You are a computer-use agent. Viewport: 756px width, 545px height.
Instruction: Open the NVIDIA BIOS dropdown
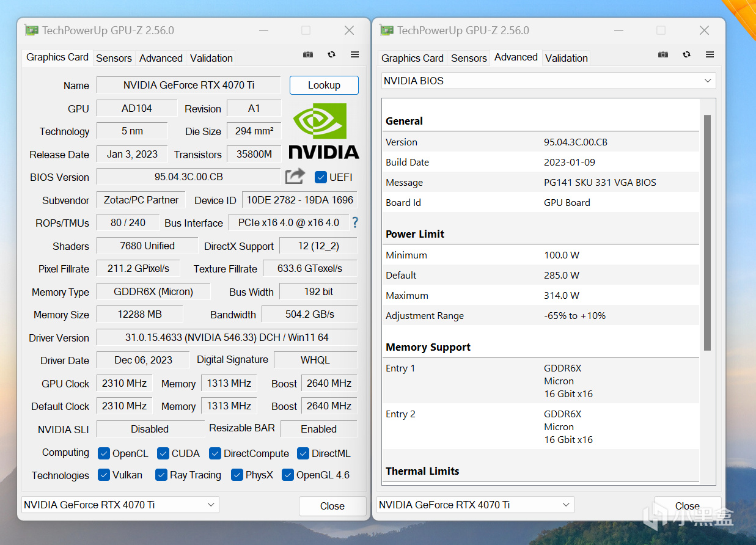707,80
